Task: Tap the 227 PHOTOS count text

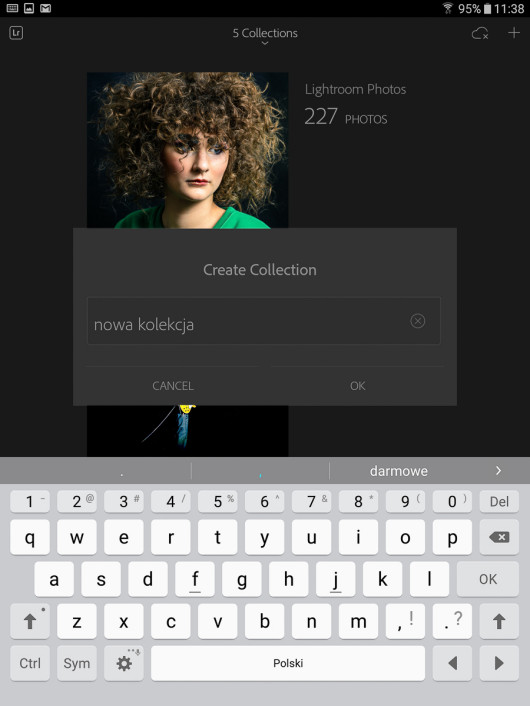Action: pyautogui.click(x=346, y=117)
